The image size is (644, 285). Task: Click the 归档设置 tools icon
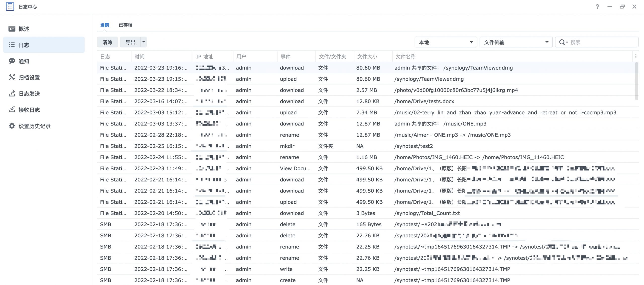12,77
